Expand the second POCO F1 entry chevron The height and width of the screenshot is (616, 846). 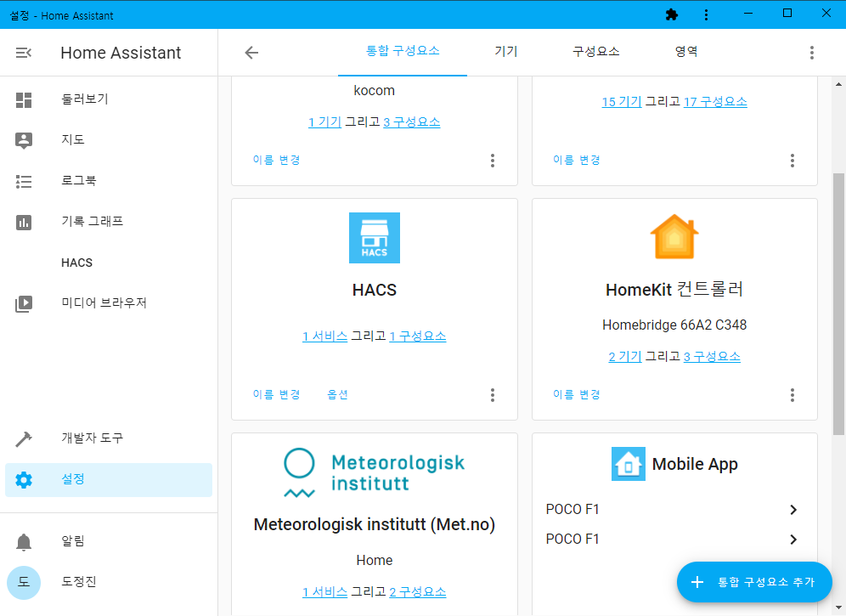(793, 540)
